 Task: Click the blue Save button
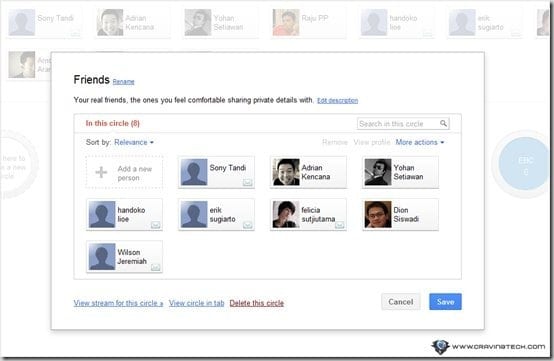coord(445,302)
